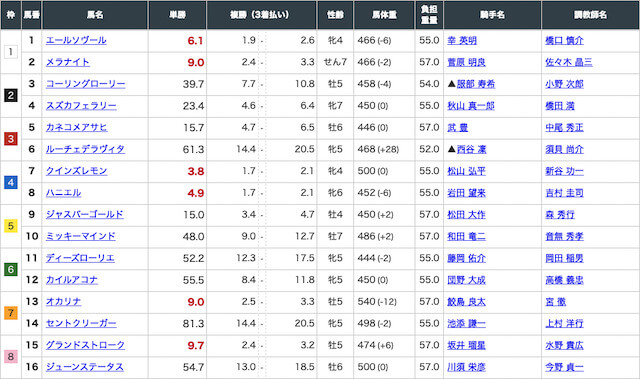Open jockey link 川須 栄彦
This screenshot has width=640, height=379.
coord(467,367)
